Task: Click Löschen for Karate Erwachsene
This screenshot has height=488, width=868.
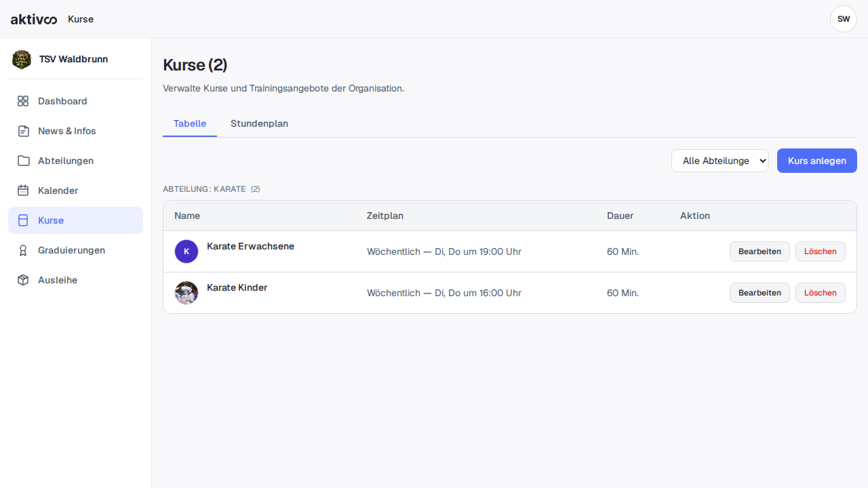Action: point(821,251)
